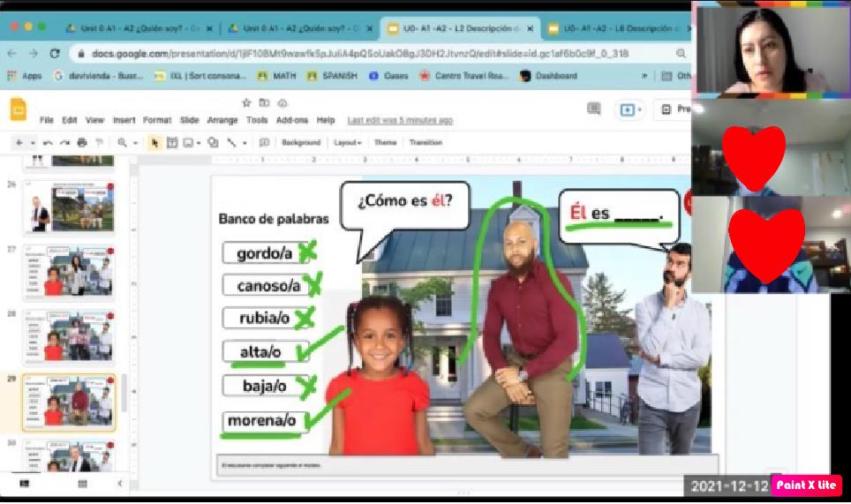This screenshot has width=851, height=504.
Task: Reload the page using browser refresh button
Action: click(x=56, y=54)
